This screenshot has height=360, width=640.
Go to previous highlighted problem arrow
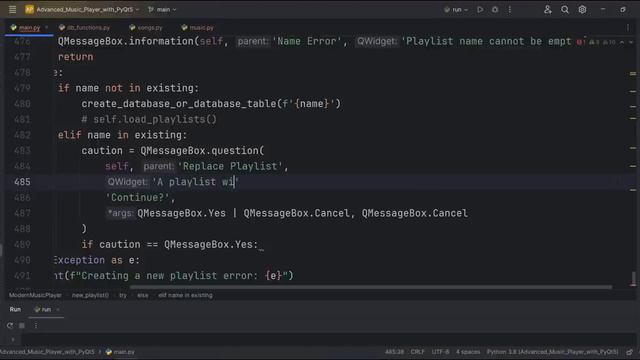pyautogui.click(x=622, y=42)
